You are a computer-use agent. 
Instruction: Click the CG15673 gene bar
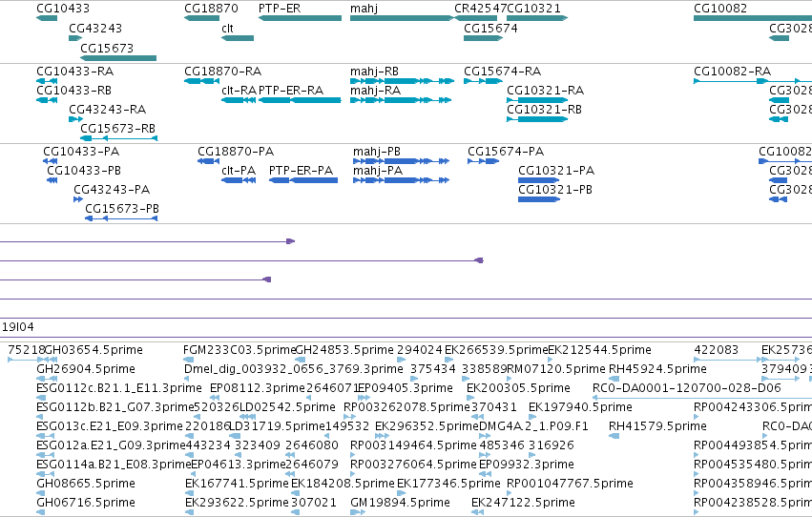tap(118, 58)
